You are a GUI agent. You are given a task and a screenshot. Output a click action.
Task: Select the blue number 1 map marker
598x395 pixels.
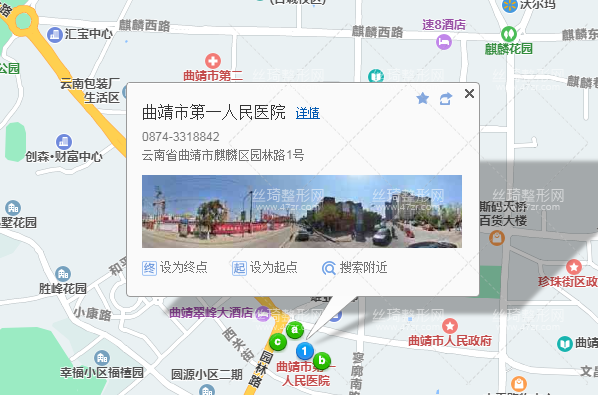[304, 351]
